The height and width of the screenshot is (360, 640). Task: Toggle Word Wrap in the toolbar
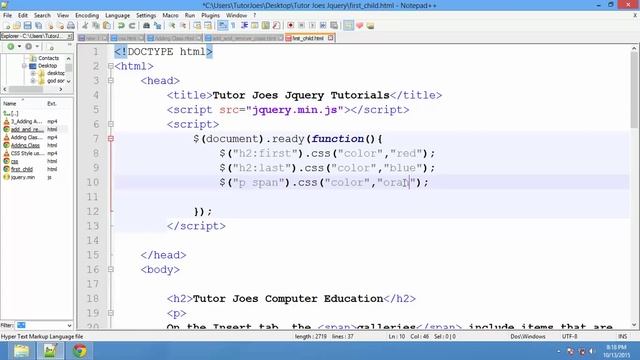(x=222, y=26)
